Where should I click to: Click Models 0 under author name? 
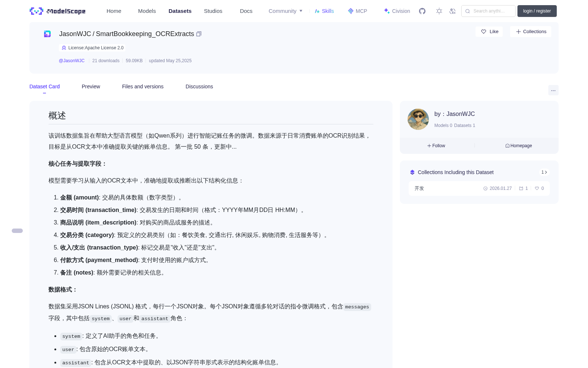coord(443,125)
